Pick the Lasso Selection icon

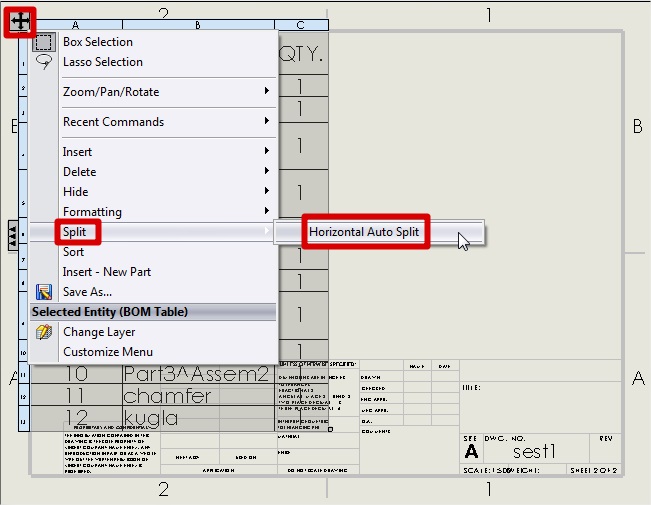click(x=44, y=62)
